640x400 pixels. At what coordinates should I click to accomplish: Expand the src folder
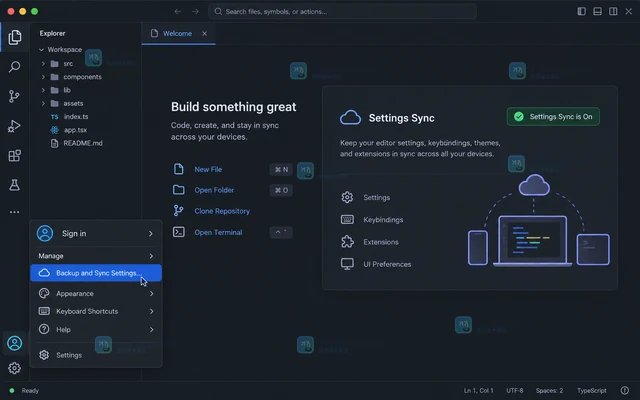click(x=43, y=64)
